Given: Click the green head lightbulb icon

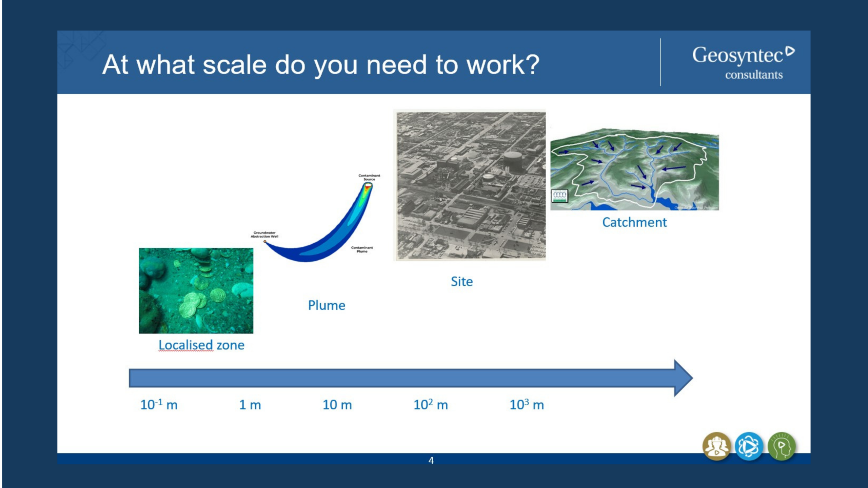Looking at the screenshot, I should (782, 446).
